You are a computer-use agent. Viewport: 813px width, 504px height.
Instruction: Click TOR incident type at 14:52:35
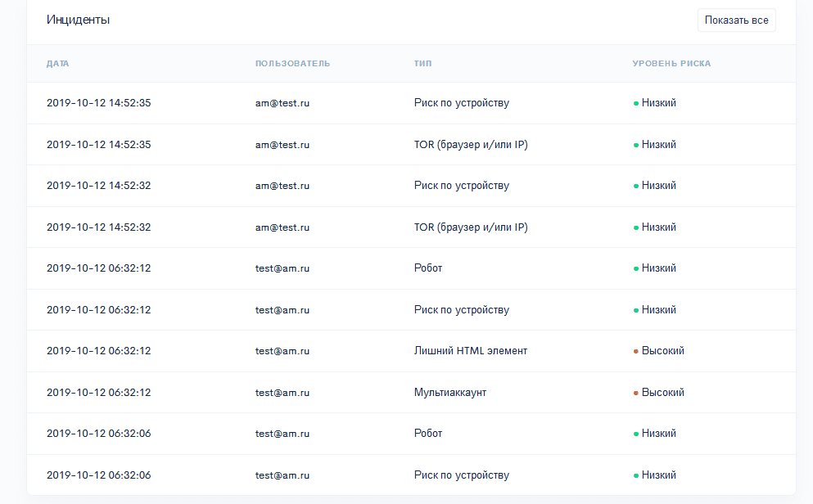tap(471, 145)
